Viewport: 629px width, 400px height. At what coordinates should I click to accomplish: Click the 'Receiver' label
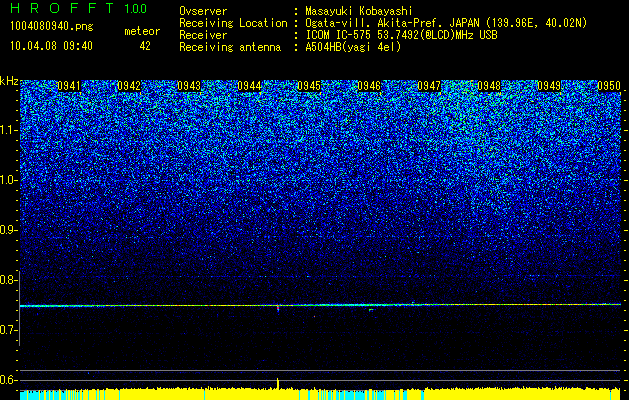coord(203,35)
